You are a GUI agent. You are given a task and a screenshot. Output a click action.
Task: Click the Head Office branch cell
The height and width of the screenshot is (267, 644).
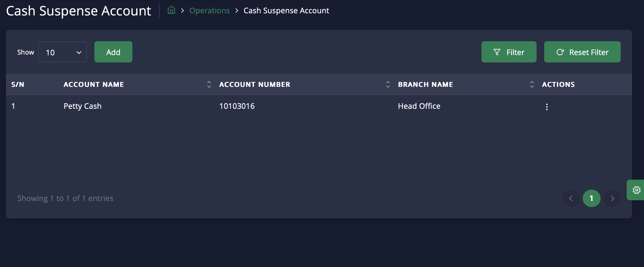click(x=419, y=106)
